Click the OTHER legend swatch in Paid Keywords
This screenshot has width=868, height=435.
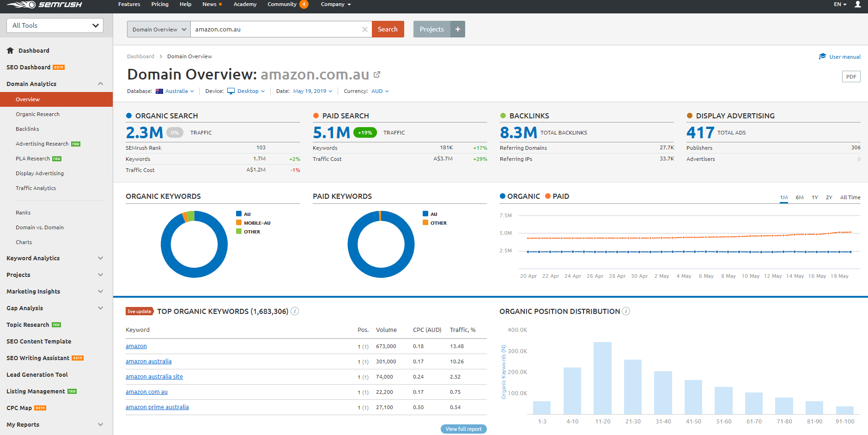click(x=425, y=222)
